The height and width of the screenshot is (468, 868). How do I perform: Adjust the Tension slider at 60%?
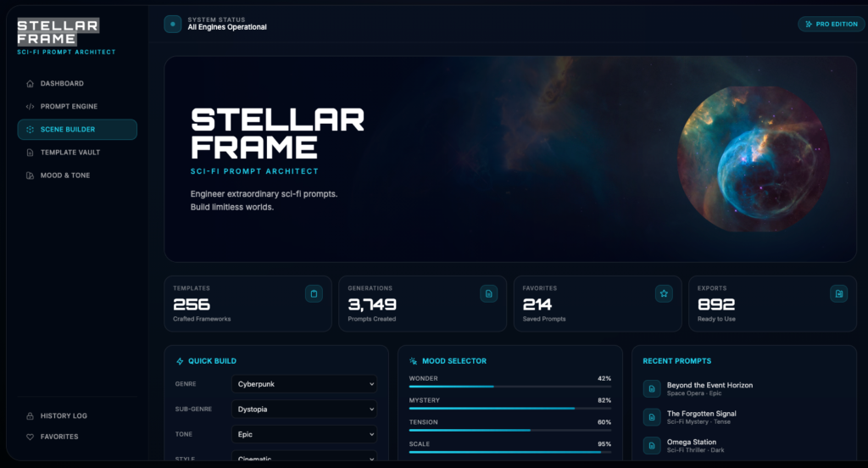pos(509,430)
